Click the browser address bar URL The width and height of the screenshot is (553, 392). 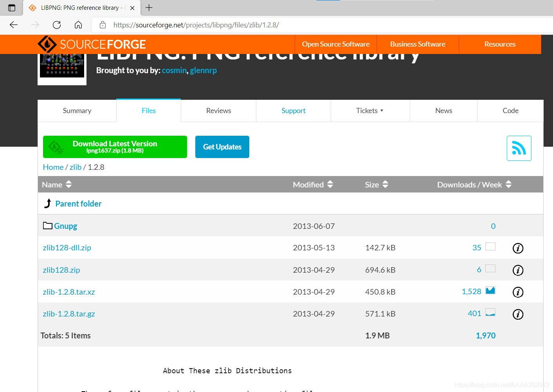pos(196,25)
